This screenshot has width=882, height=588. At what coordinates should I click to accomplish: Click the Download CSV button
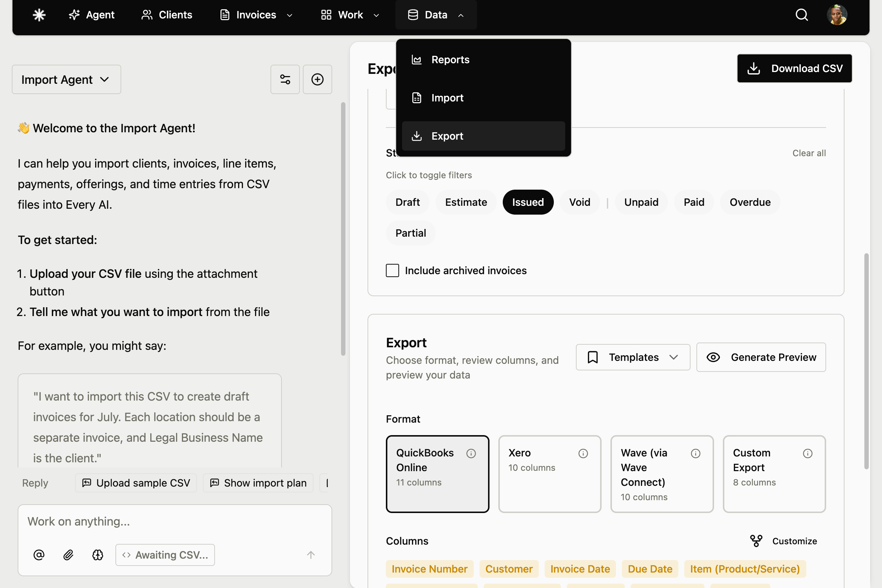[794, 68]
